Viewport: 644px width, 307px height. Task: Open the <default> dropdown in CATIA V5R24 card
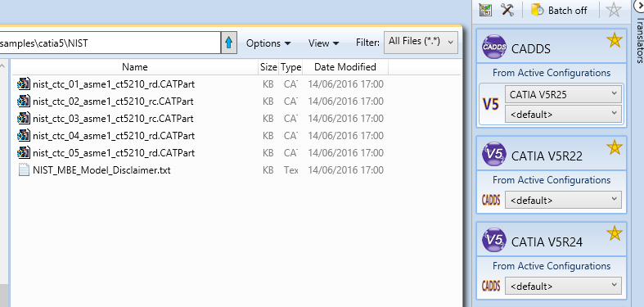563,286
